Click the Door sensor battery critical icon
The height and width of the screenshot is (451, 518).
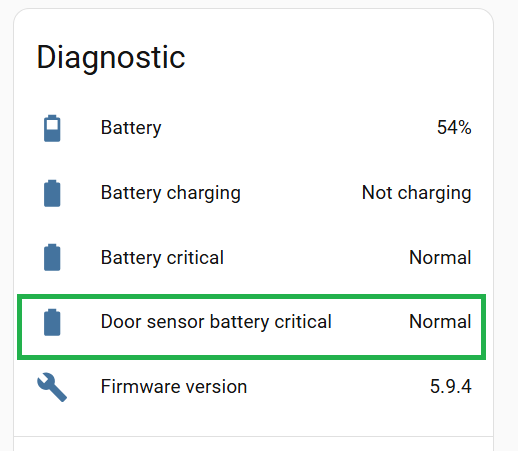click(x=52, y=322)
